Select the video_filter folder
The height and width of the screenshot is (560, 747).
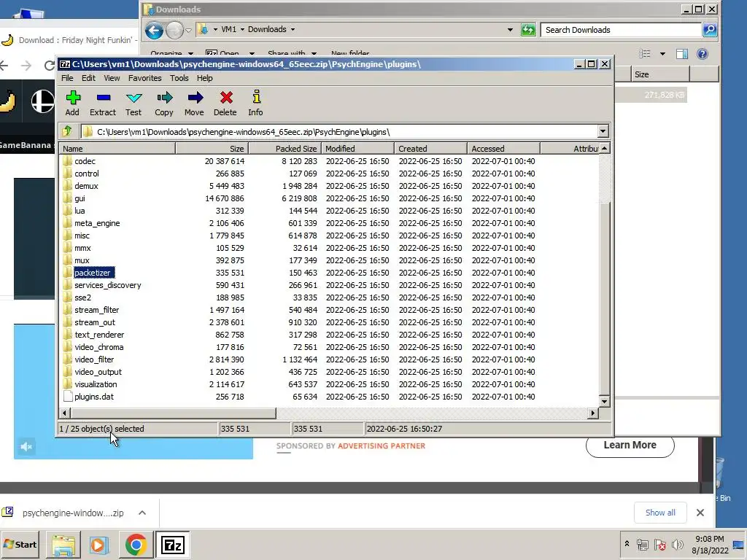[x=94, y=359]
